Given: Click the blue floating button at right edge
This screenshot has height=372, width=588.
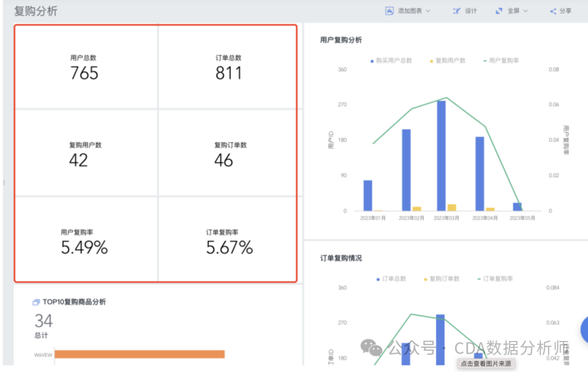Looking at the screenshot, I should point(584,330).
